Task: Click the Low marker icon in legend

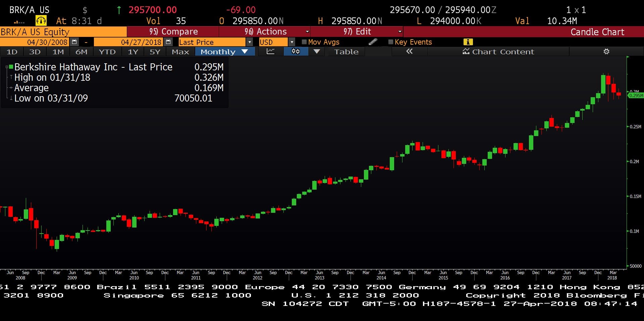Action: (11, 98)
